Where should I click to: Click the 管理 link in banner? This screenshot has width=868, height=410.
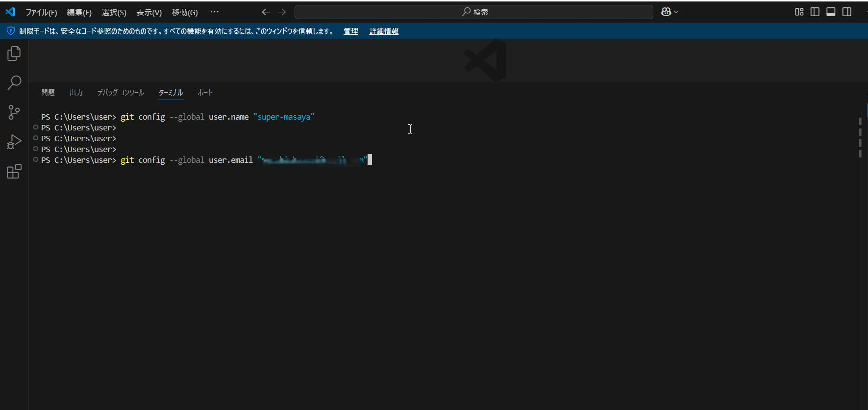351,31
